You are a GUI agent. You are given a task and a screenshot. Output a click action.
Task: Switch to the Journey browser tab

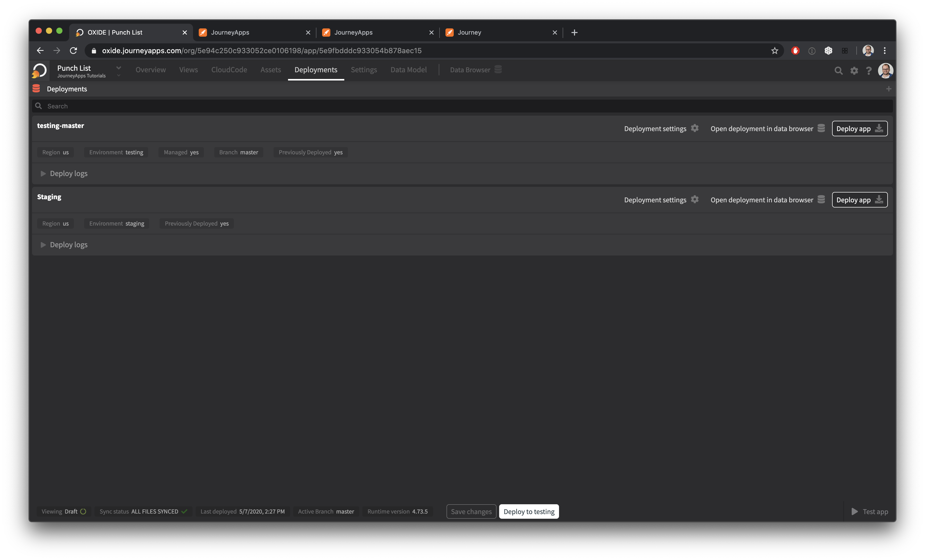click(501, 32)
